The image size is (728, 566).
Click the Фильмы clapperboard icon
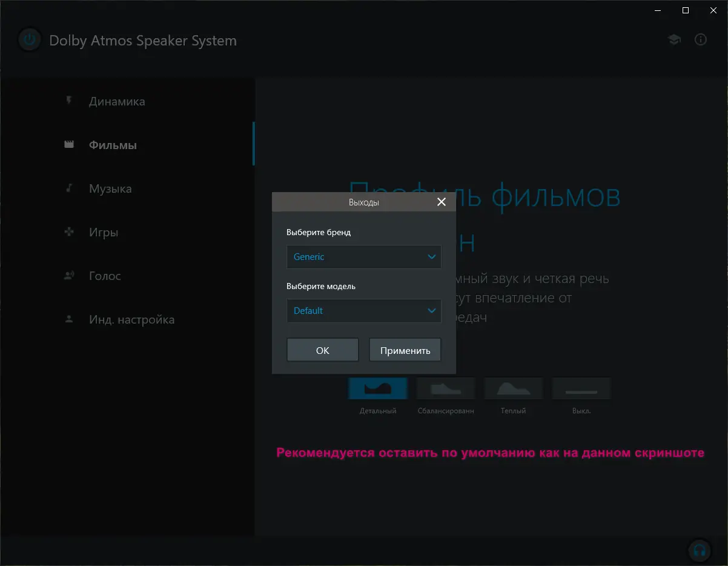69,145
